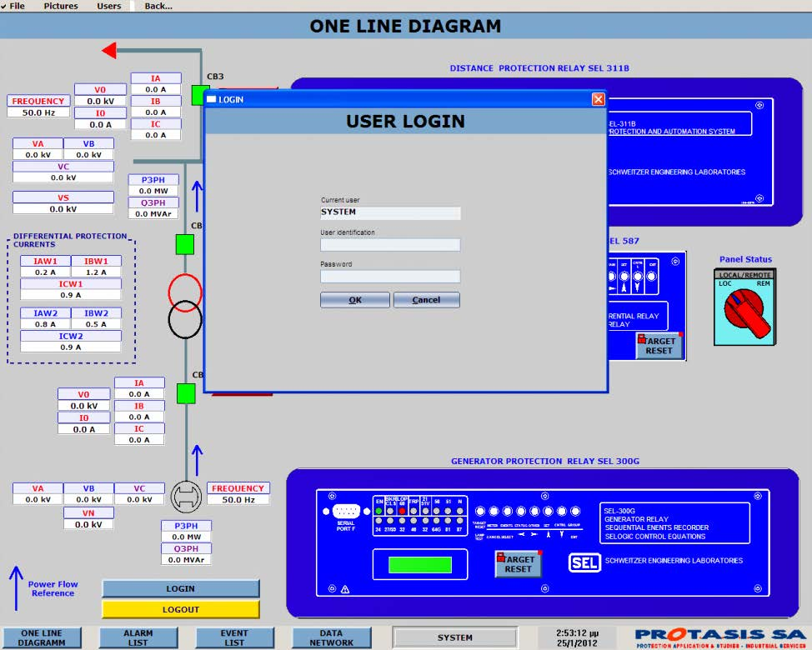This screenshot has width=812, height=650.
Task: Click the generator symbol
Action: tap(186, 496)
